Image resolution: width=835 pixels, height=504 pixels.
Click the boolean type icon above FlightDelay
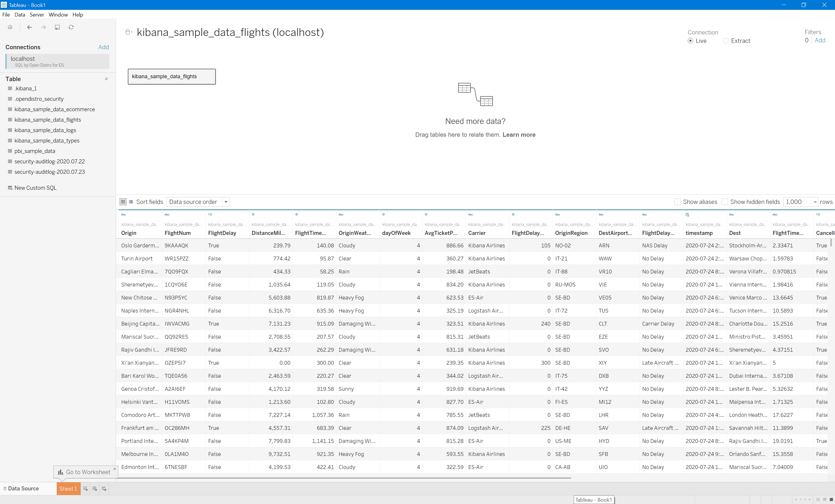click(210, 215)
